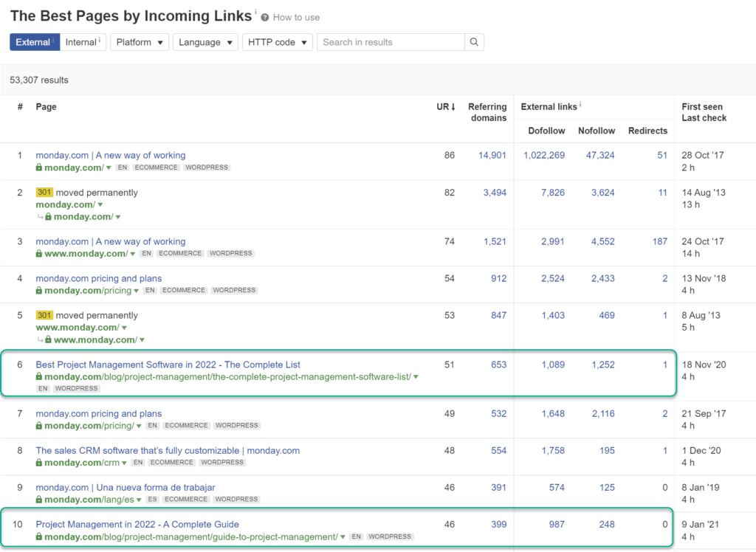The height and width of the screenshot is (552, 756).
Task: Expand URL arrow for row 1 monday.com/
Action: click(109, 168)
